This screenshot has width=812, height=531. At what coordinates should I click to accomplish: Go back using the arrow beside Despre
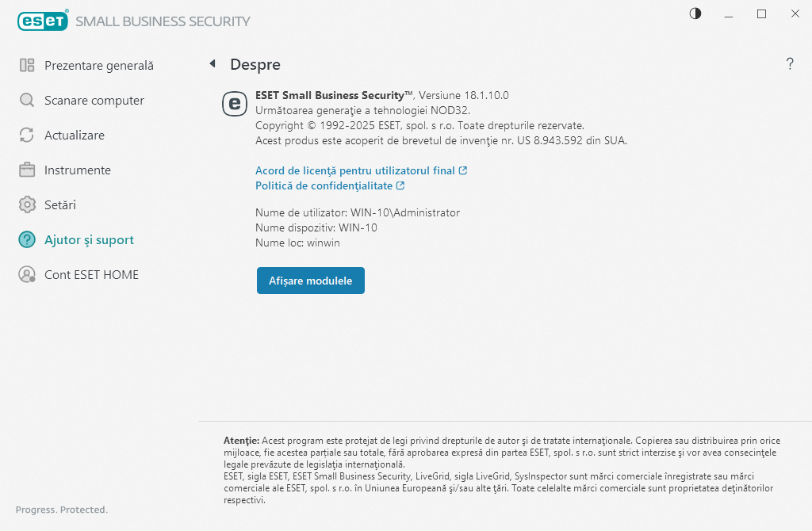coord(213,63)
